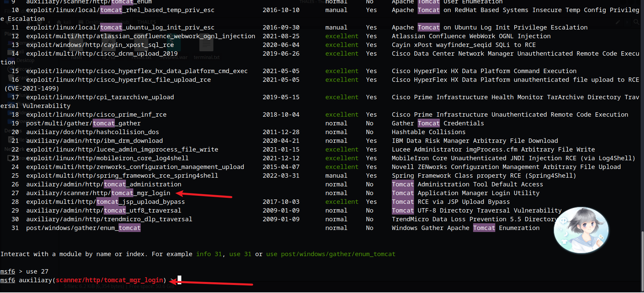Click the atlassian_confluence_webwork_ognl_injection module path

140,36
